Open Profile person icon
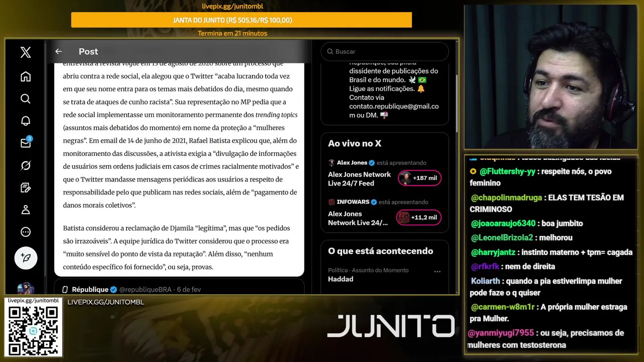Viewport: 644px width, 362px height. coord(26,210)
